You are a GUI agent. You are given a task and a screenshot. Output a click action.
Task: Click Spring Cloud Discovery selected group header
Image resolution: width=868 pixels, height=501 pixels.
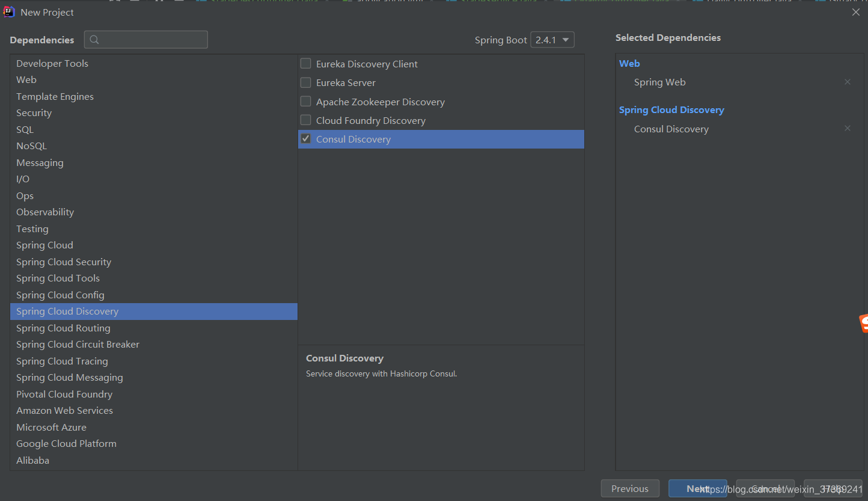click(671, 109)
